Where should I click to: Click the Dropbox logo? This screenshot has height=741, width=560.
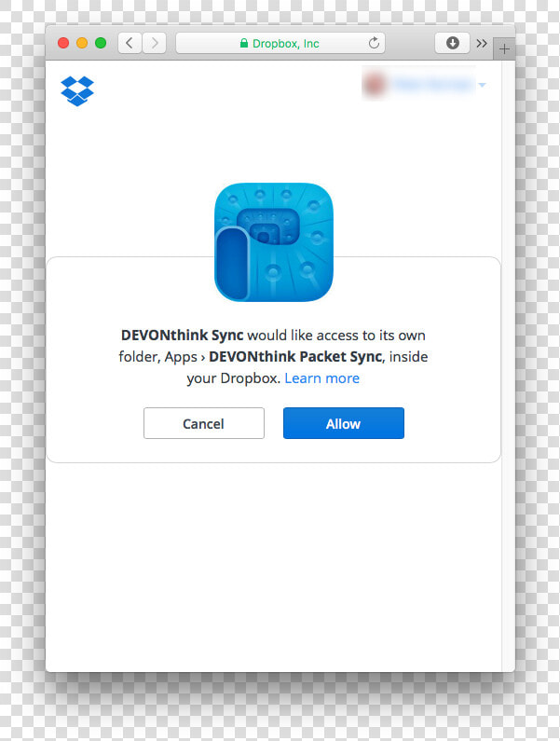point(77,90)
